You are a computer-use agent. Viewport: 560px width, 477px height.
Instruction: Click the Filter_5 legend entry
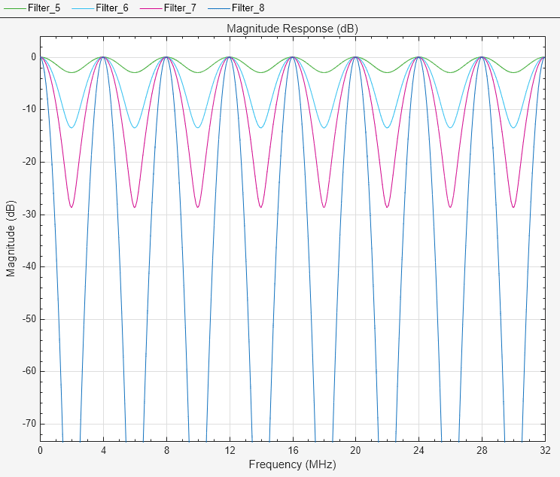pos(32,8)
